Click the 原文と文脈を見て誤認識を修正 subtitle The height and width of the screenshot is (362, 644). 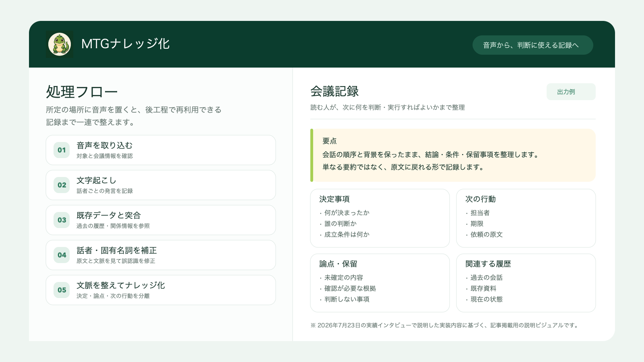click(116, 261)
